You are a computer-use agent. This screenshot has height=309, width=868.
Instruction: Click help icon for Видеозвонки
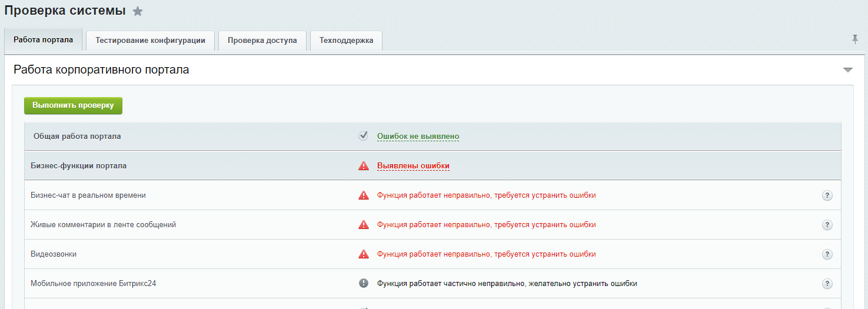pyautogui.click(x=827, y=254)
